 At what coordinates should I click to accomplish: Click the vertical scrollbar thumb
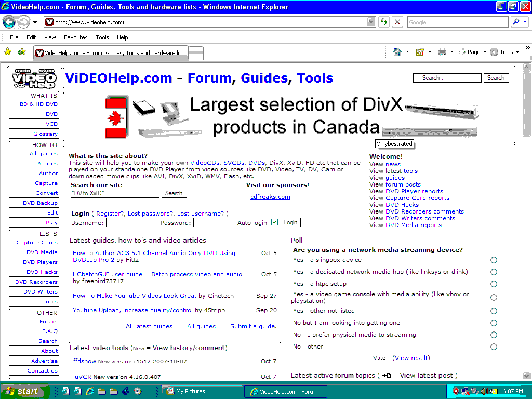pos(526,103)
